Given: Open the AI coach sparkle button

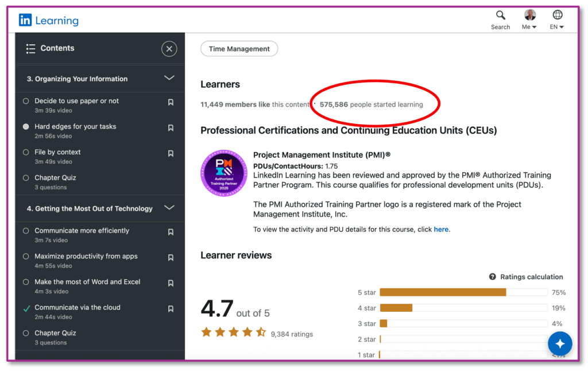Looking at the screenshot, I should pyautogui.click(x=560, y=343).
